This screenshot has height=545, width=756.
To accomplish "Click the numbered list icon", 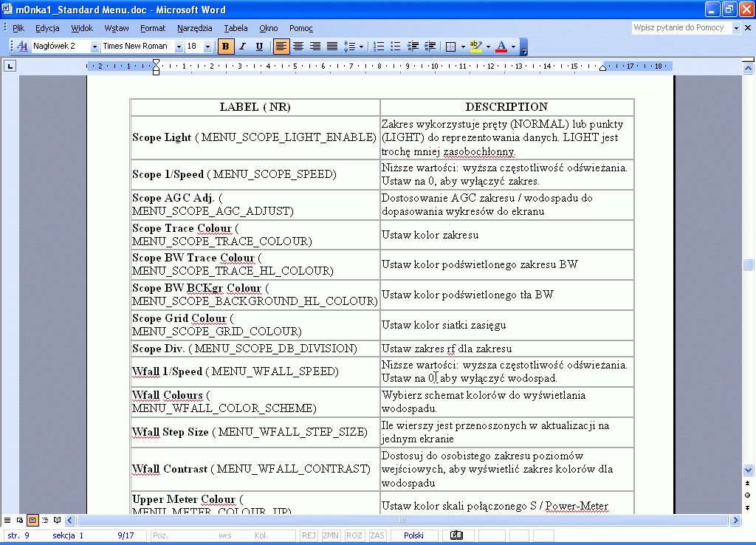I will pyautogui.click(x=379, y=47).
